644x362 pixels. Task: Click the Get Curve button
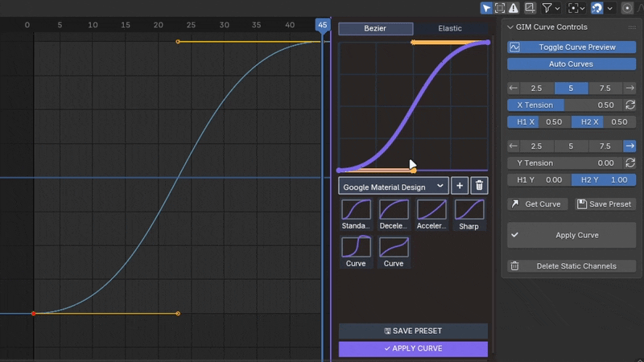tap(537, 204)
